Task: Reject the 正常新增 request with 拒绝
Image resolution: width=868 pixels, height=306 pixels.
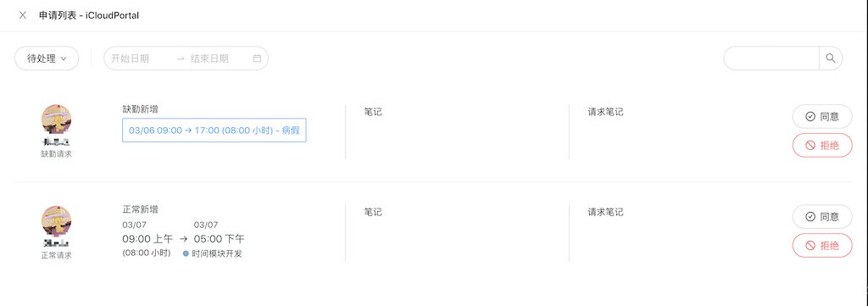Action: (x=822, y=246)
